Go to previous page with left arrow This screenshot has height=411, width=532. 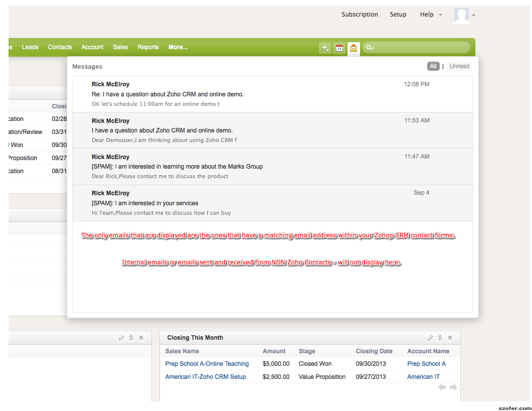(442, 387)
